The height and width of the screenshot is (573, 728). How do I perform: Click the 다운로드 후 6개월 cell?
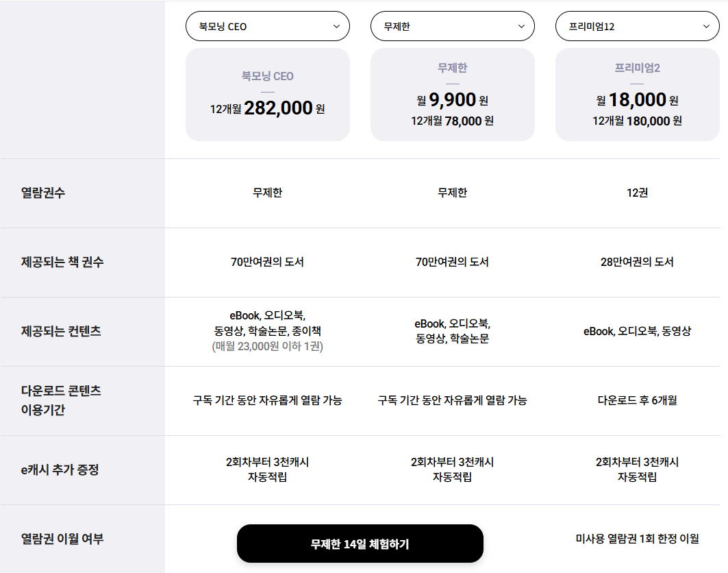click(x=637, y=400)
